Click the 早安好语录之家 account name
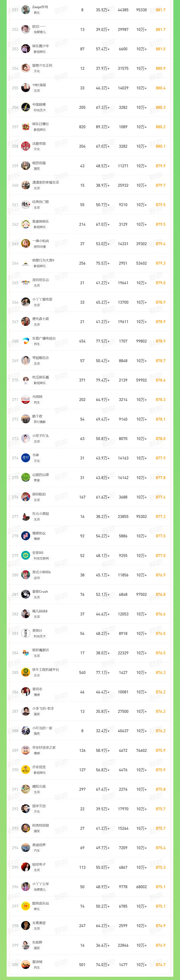Screen dimensions: 180x980 click(44, 748)
